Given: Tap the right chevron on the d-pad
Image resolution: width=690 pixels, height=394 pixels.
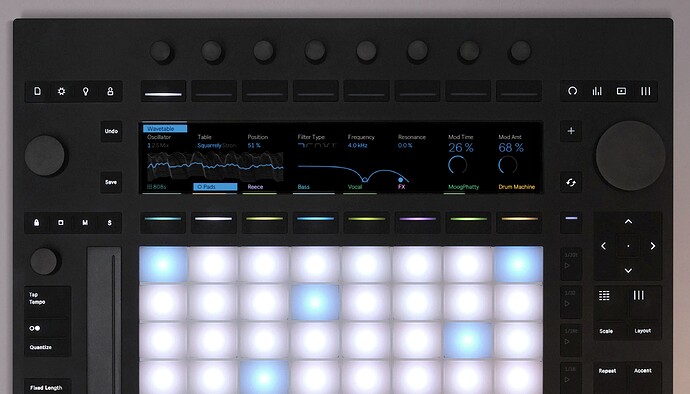Looking at the screenshot, I should pos(653,246).
